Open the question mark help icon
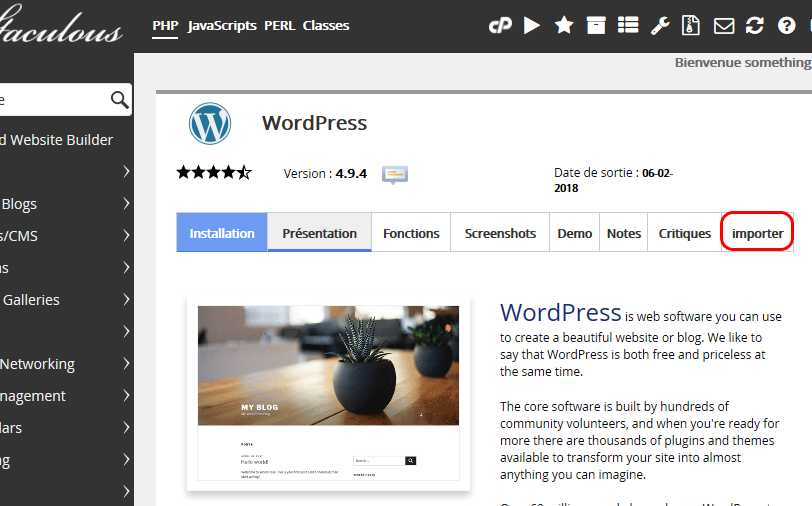This screenshot has width=812, height=506. click(786, 25)
